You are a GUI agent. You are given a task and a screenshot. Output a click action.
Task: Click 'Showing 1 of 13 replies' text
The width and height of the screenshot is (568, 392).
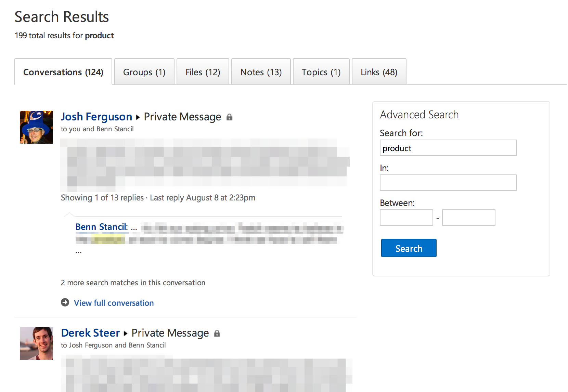point(102,198)
